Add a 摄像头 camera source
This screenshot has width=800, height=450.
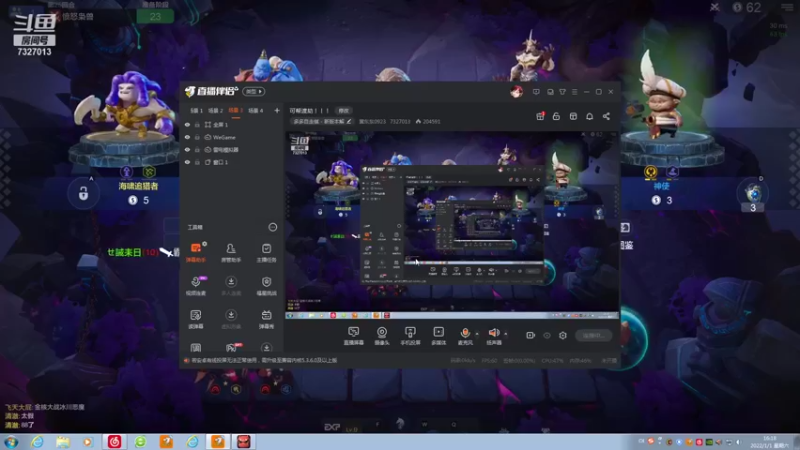click(x=382, y=336)
